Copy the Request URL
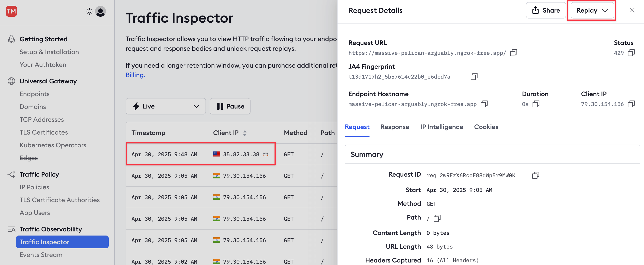The height and width of the screenshot is (265, 644). coord(513,53)
